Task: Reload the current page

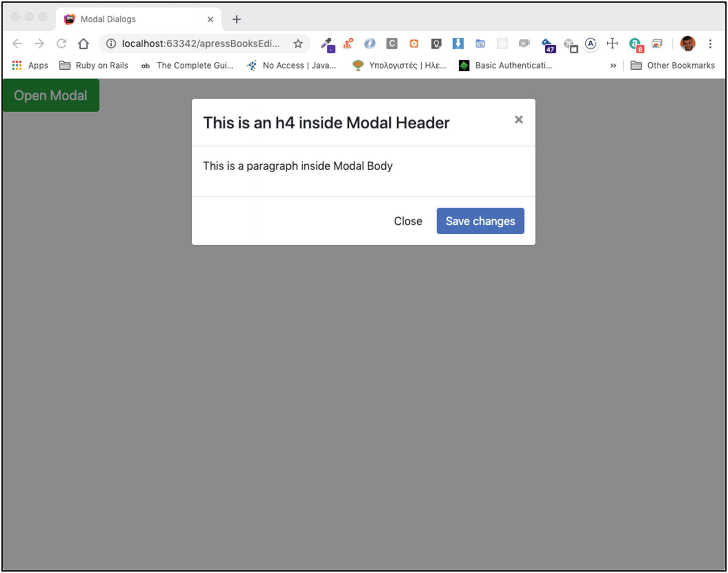Action: tap(62, 43)
